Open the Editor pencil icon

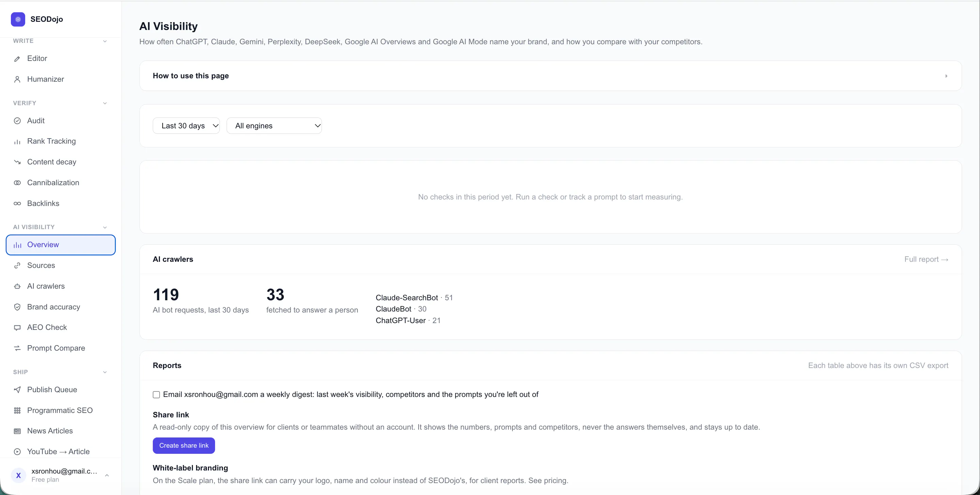[17, 59]
